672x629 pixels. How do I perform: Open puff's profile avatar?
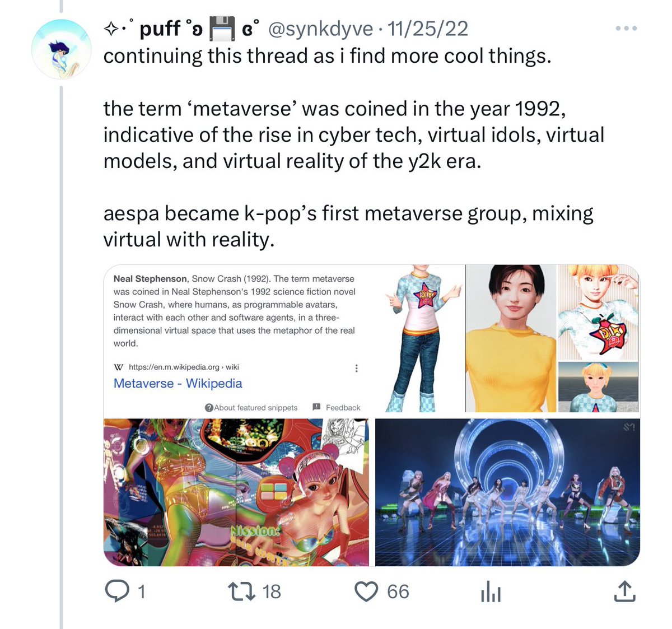click(61, 49)
